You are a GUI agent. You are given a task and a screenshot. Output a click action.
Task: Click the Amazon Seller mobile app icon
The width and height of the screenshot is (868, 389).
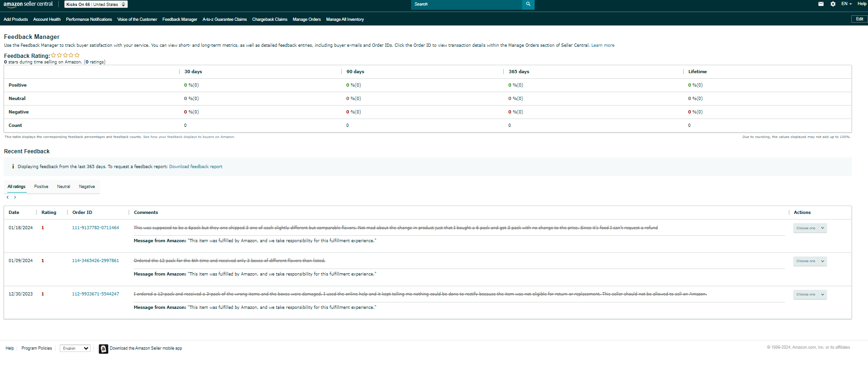(x=103, y=349)
